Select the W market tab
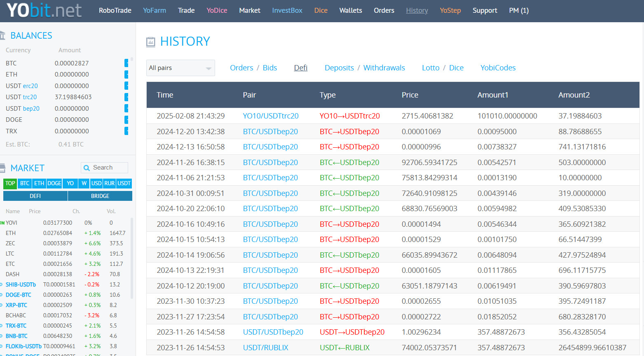The image size is (644, 356). tap(84, 183)
